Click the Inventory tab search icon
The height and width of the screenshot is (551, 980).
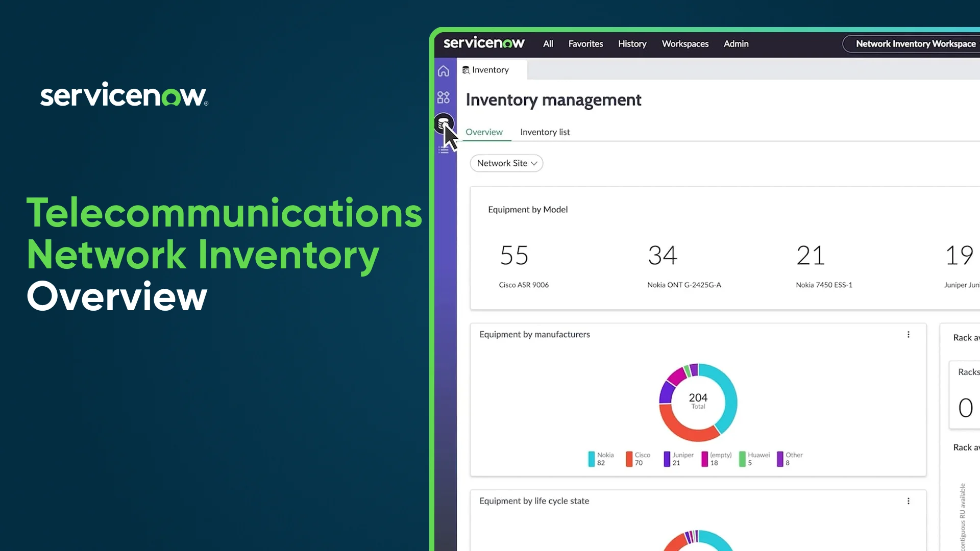[x=465, y=70]
